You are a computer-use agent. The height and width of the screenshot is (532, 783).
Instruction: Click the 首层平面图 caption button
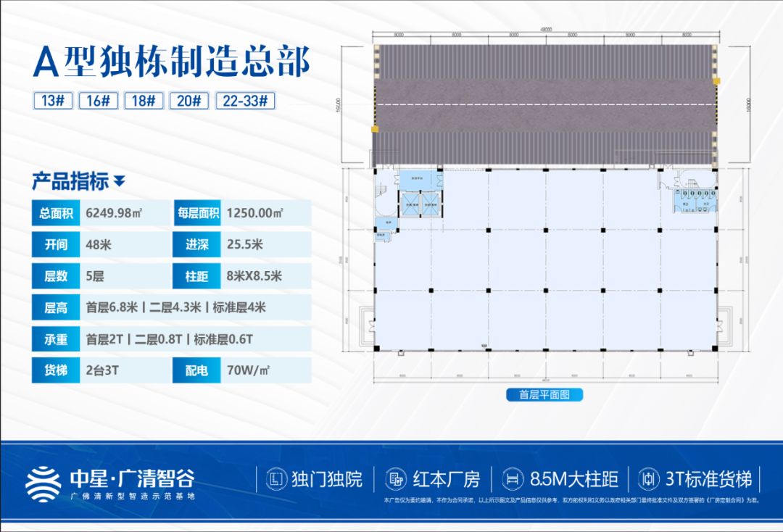click(544, 395)
